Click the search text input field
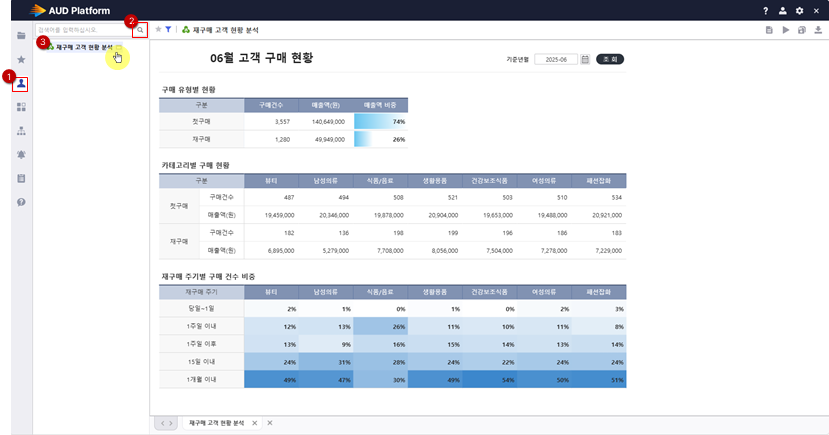 pyautogui.click(x=84, y=31)
